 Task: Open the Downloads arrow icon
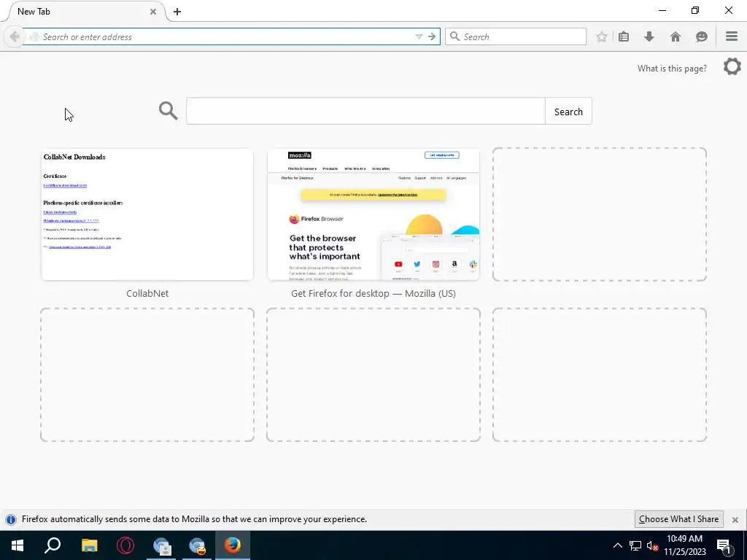point(649,36)
